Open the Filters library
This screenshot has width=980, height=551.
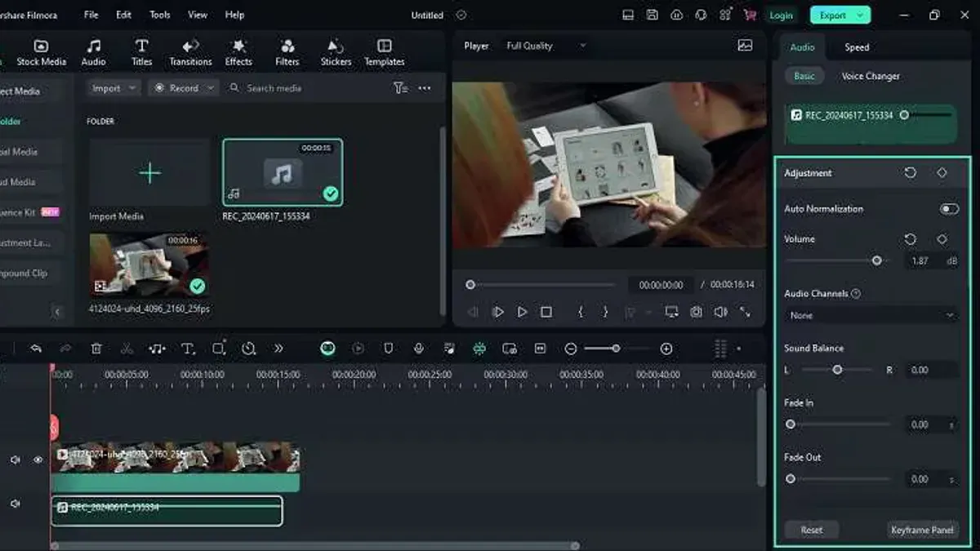click(287, 53)
